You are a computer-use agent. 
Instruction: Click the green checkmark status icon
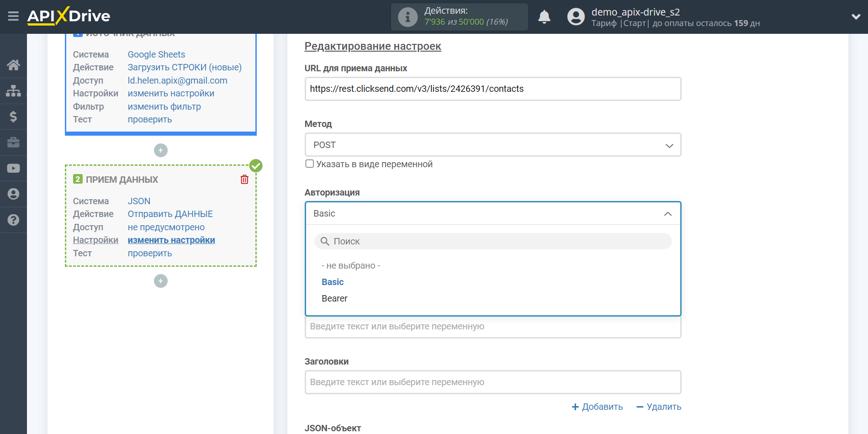(x=256, y=165)
